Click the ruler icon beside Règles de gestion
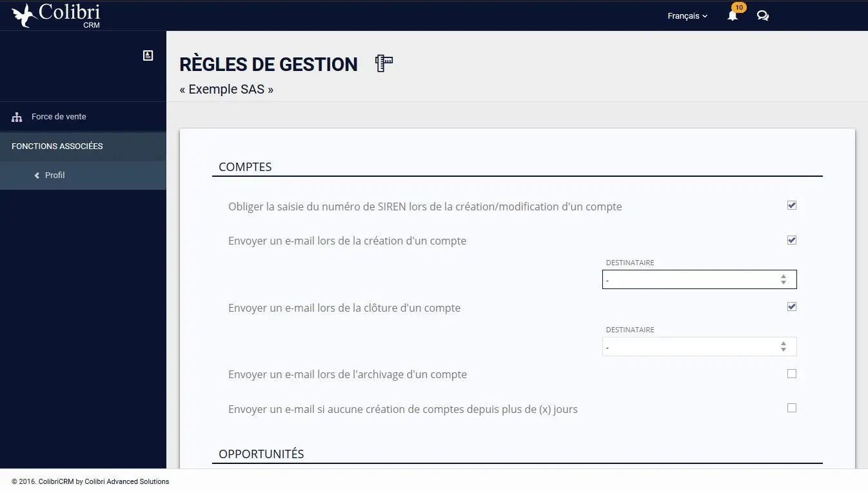 384,63
